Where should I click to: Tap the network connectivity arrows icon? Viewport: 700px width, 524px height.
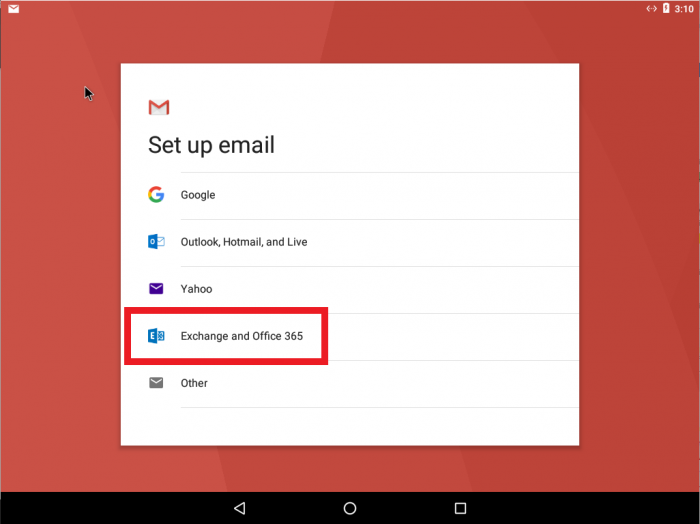[x=651, y=8]
